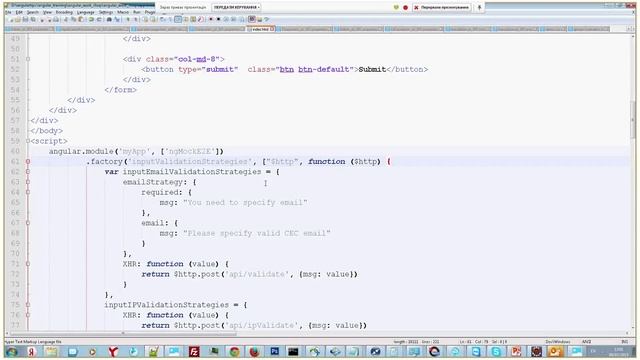Click the ANSI encoding field in status bar
Screen dimensions: 640x360
click(x=587, y=342)
